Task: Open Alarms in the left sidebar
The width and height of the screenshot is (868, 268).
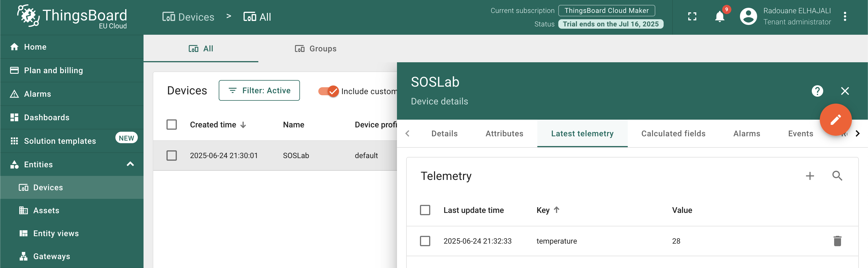Action: pos(72,94)
